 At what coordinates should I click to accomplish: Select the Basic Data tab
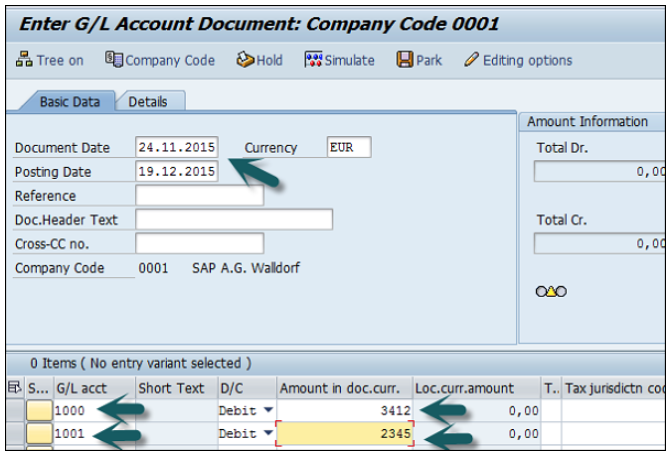point(68,102)
